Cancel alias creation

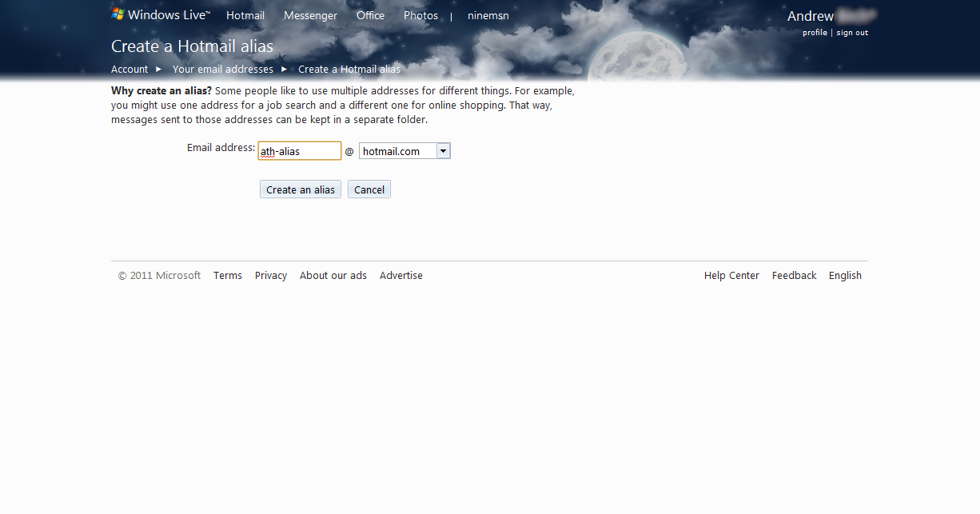coord(369,189)
